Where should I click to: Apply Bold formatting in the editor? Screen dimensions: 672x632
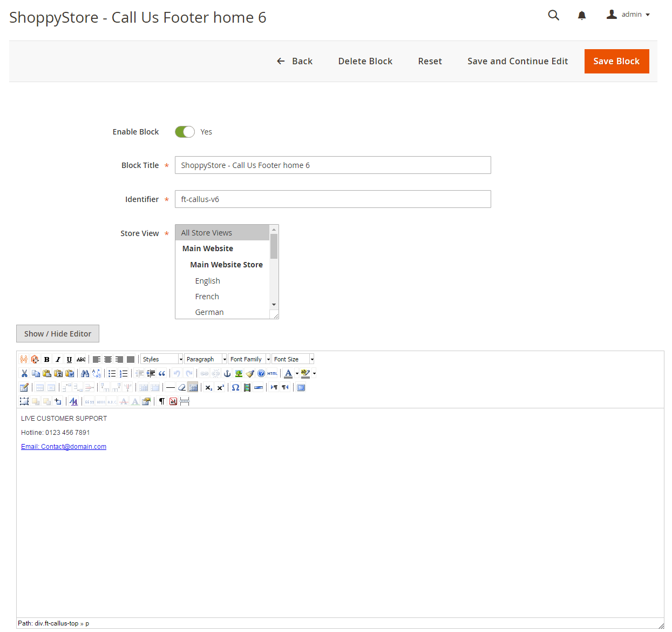[x=46, y=359]
